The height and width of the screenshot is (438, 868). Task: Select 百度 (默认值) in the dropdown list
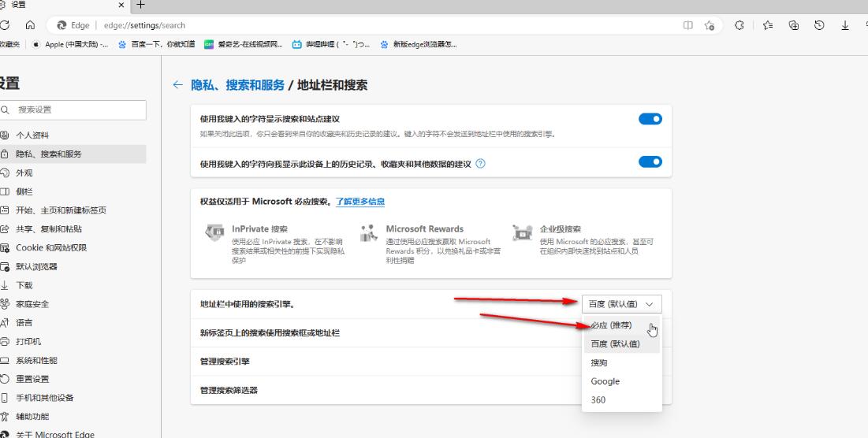pyautogui.click(x=622, y=344)
